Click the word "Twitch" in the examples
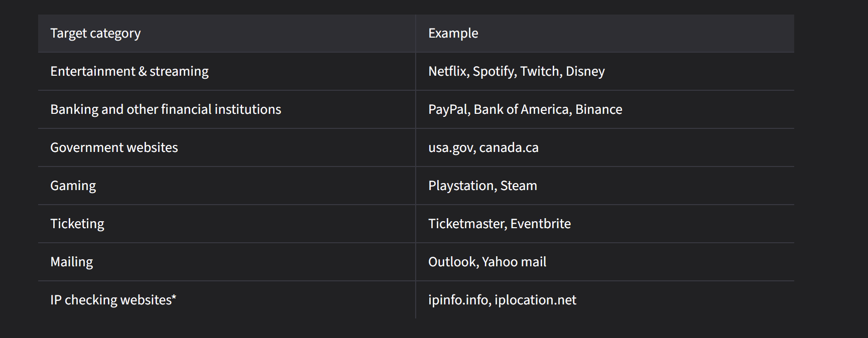868x338 pixels. pos(540,72)
